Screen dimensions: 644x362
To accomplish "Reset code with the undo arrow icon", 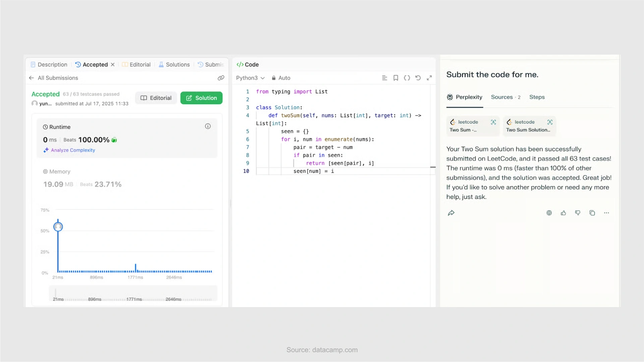I will (x=418, y=78).
